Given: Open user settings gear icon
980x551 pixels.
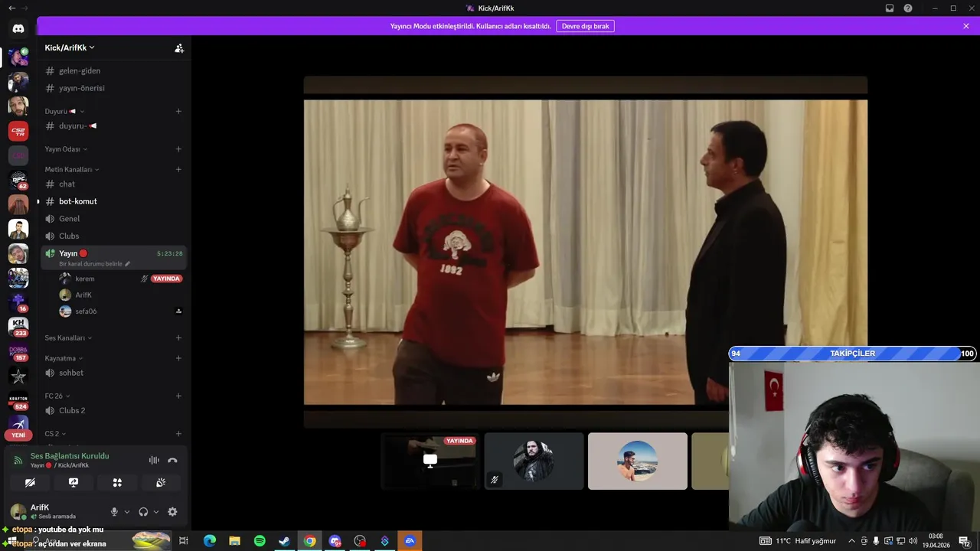Looking at the screenshot, I should click(172, 512).
